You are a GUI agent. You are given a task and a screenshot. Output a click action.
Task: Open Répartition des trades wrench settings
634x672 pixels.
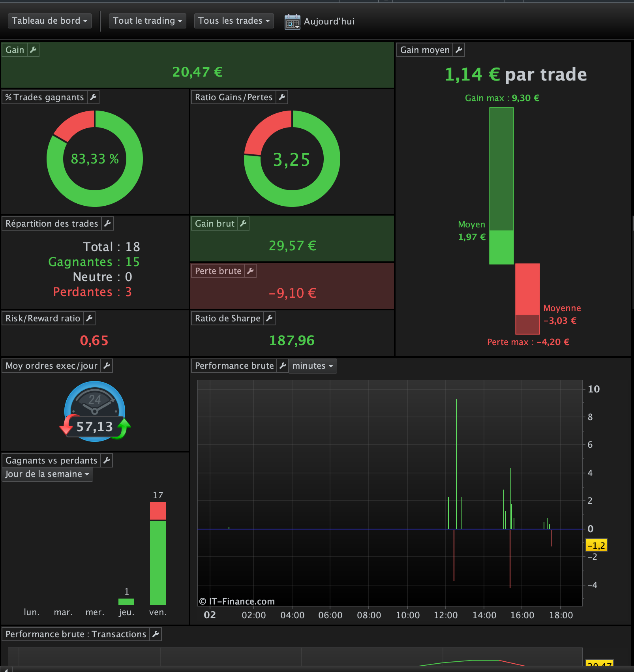click(107, 223)
